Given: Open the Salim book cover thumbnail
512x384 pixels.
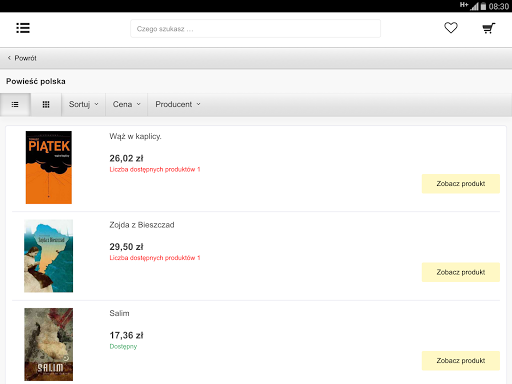Looking at the screenshot, I should coord(49,344).
